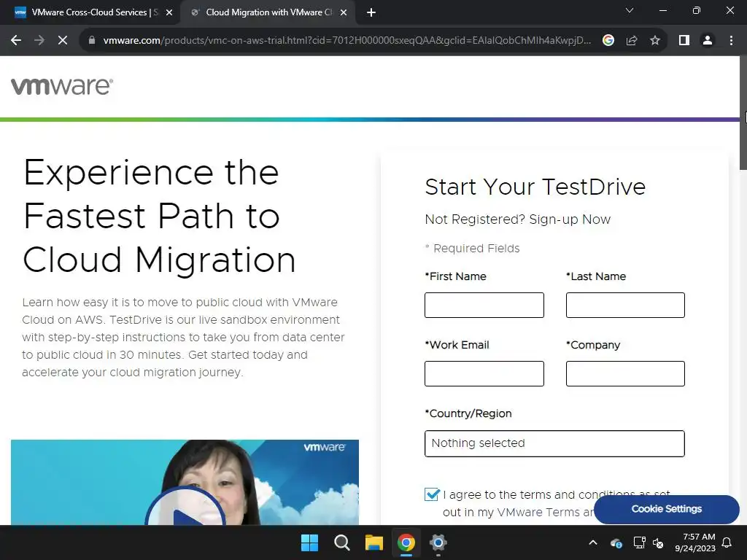This screenshot has width=747, height=560.
Task: Open the clock showing 7:57 AM
Action: pos(695,542)
